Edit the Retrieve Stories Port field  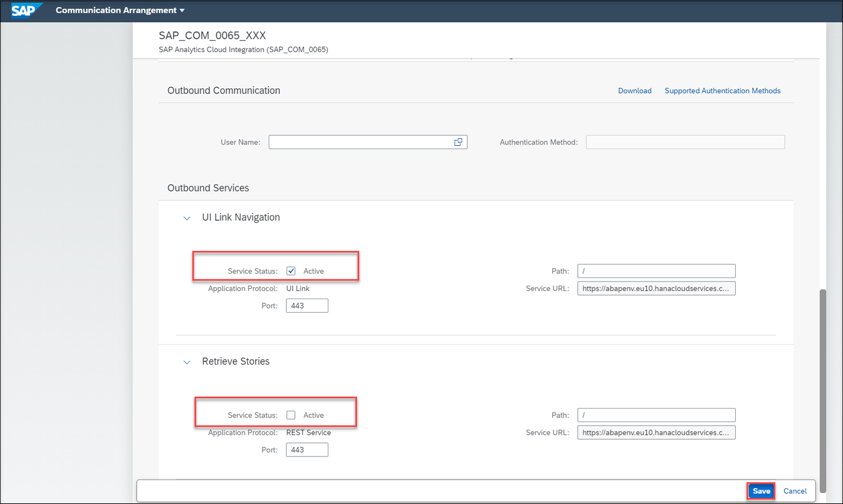307,450
